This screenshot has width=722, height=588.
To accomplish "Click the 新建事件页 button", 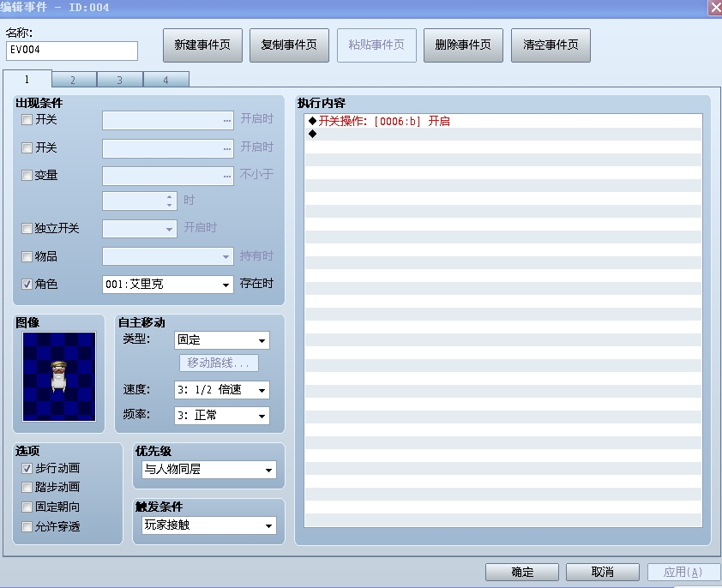I will [x=202, y=45].
